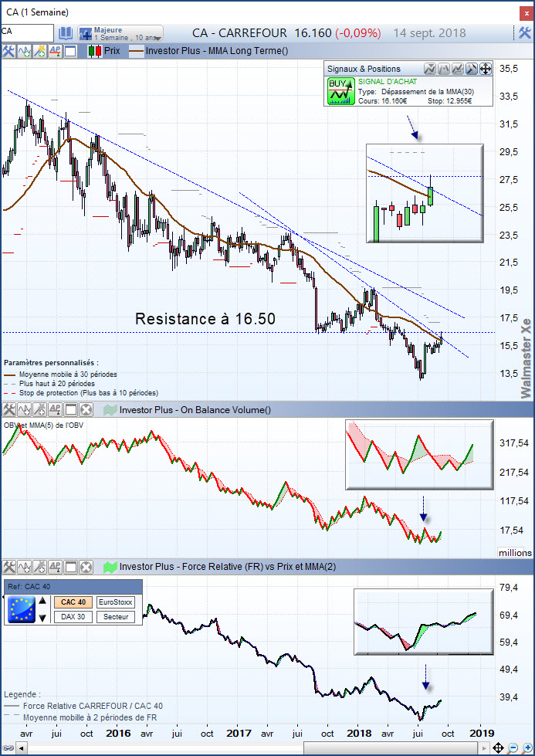Close the Force Relative panel

[x=86, y=567]
